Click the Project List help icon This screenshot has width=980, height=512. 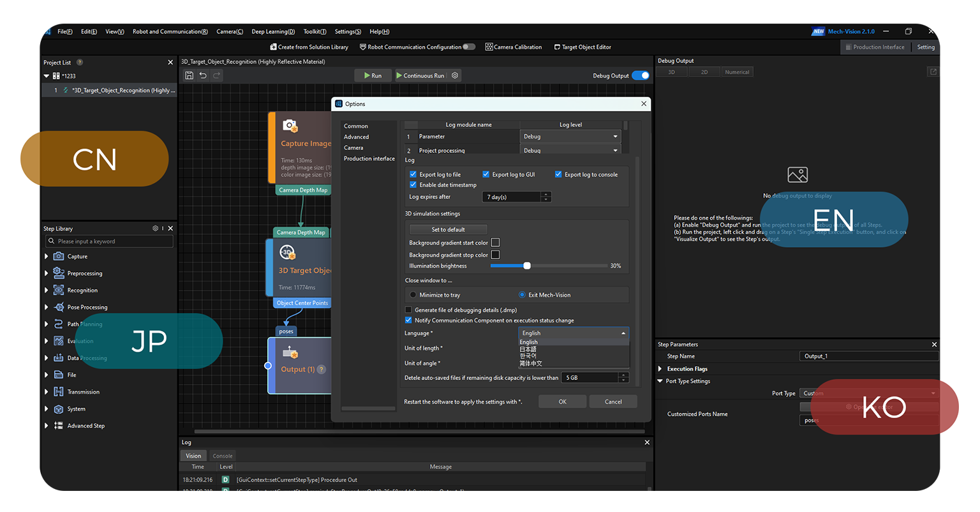(x=80, y=63)
